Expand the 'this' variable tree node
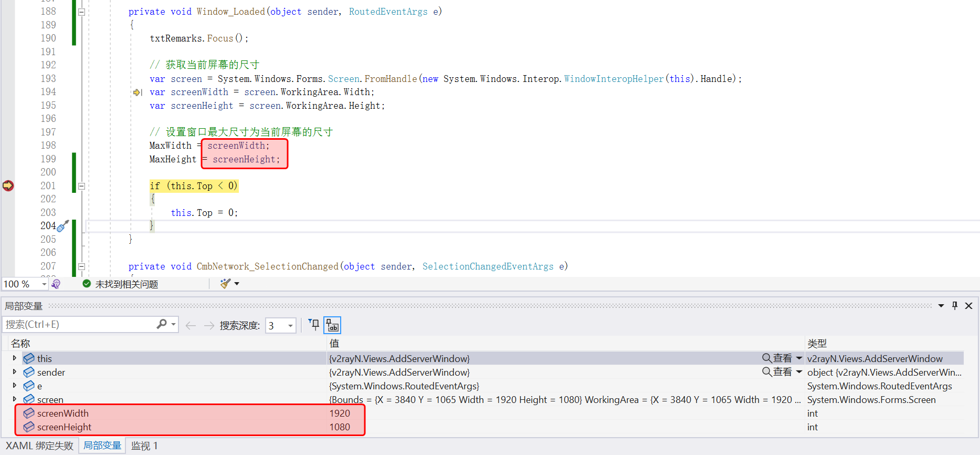Viewport: 980px width, 455px height. click(x=15, y=358)
